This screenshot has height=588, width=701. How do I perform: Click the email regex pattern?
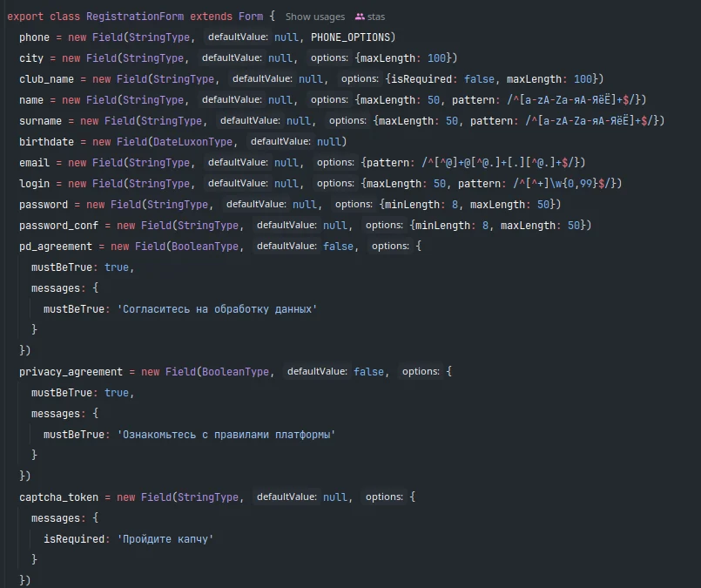(x=500, y=163)
